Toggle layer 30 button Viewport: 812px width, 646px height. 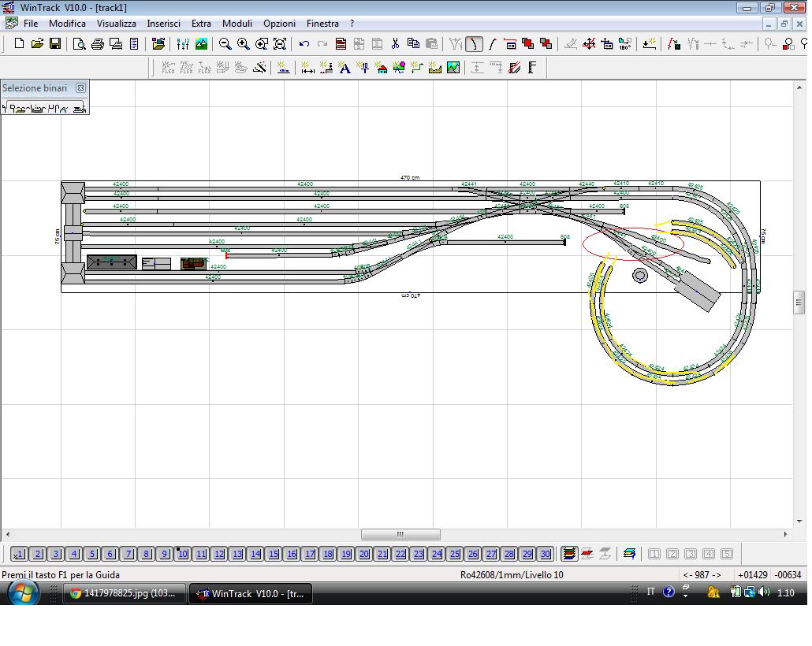click(x=546, y=554)
